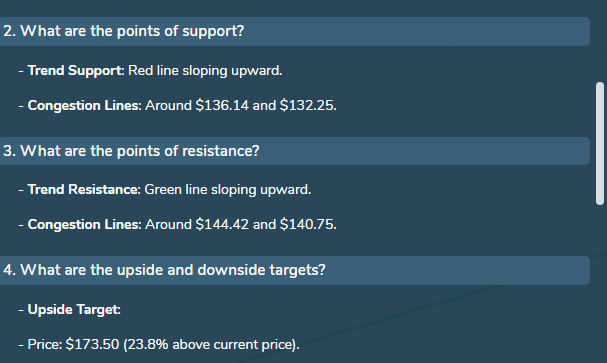Click "Congestion Lines" label under support section
607x363 pixels.
(x=83, y=106)
